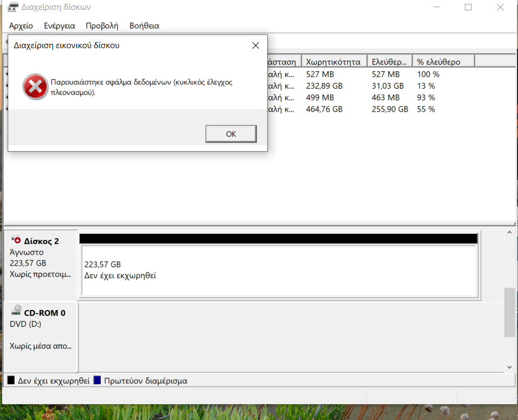This screenshot has width=518, height=420.
Task: Select the 499 MB capacity cell
Action: [320, 97]
